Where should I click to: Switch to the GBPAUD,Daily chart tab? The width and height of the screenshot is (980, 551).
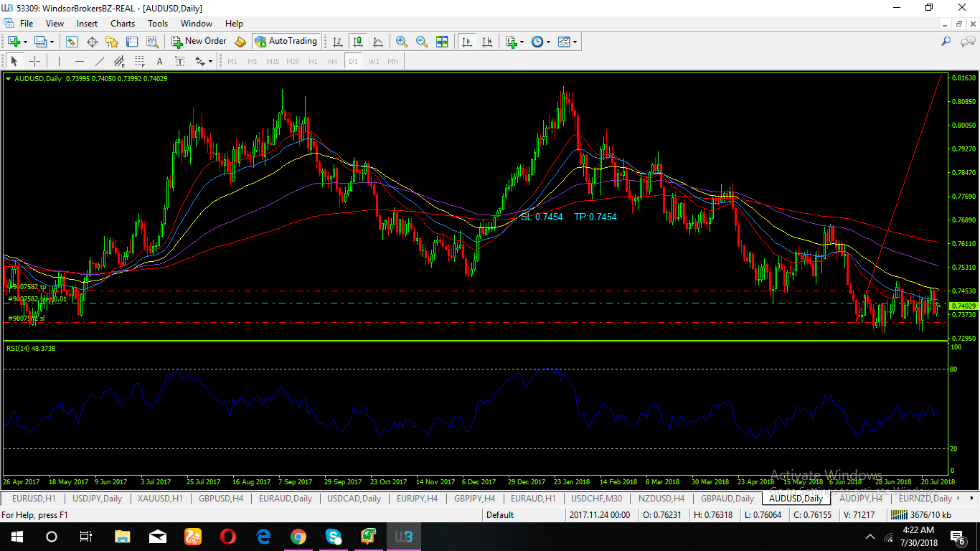point(727,498)
